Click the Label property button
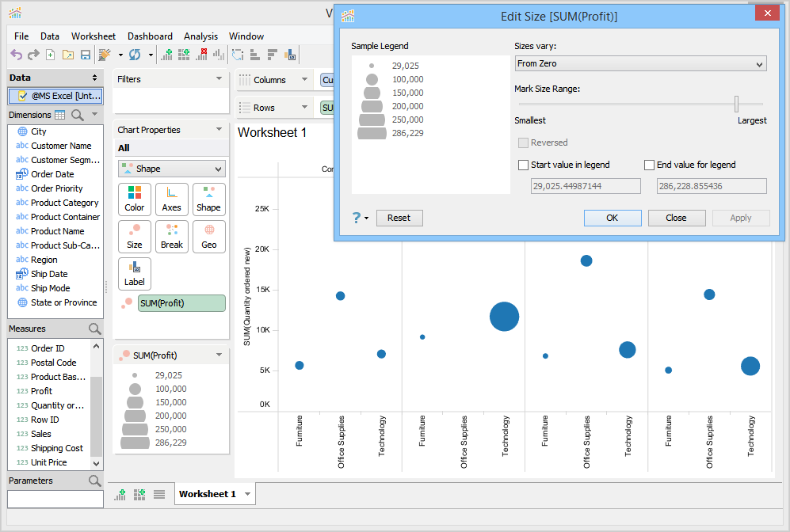The image size is (790, 532). [135, 274]
